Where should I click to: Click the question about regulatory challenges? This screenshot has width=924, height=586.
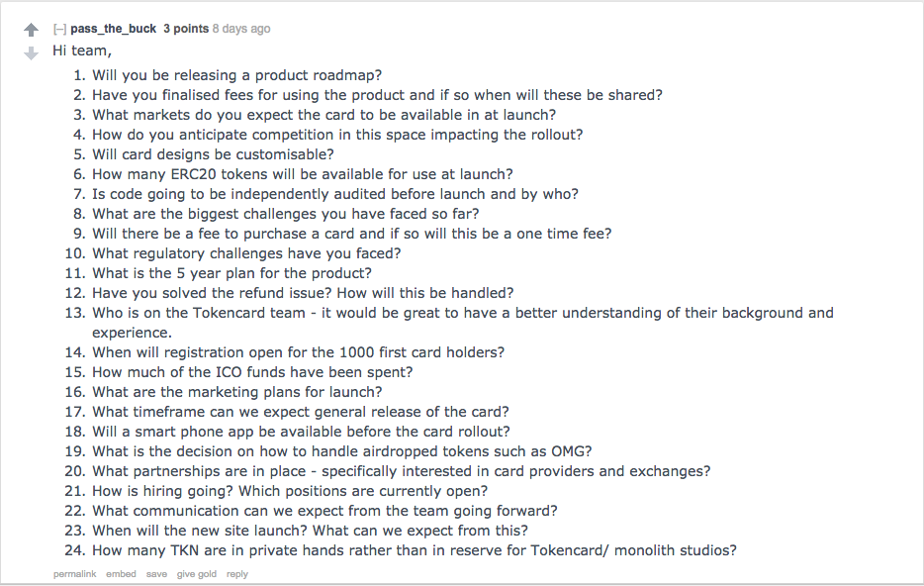click(246, 253)
